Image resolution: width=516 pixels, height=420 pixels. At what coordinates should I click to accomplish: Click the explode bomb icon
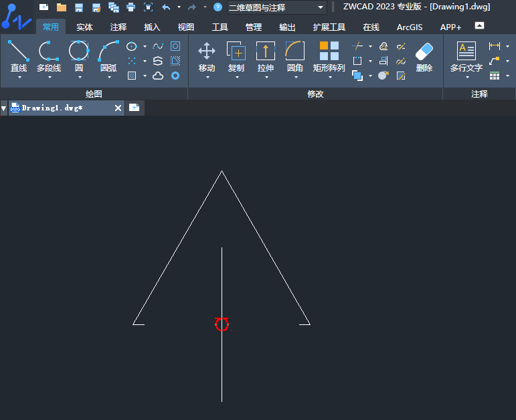point(383,76)
